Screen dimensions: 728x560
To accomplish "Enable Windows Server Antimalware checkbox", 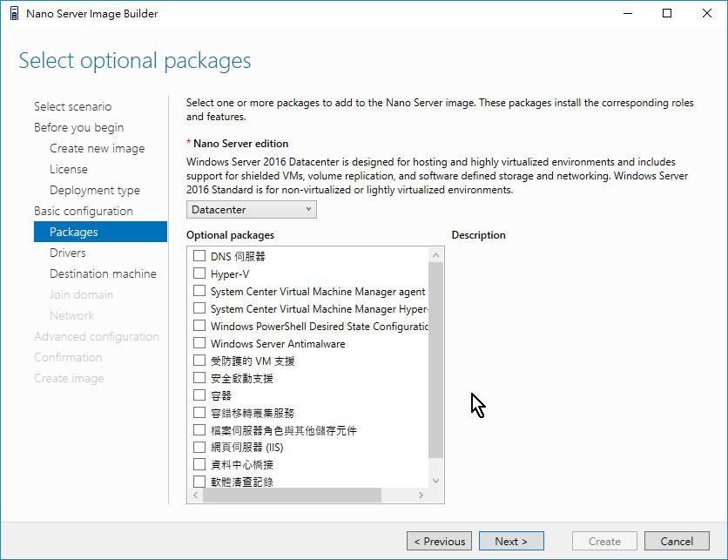I will (x=199, y=342).
